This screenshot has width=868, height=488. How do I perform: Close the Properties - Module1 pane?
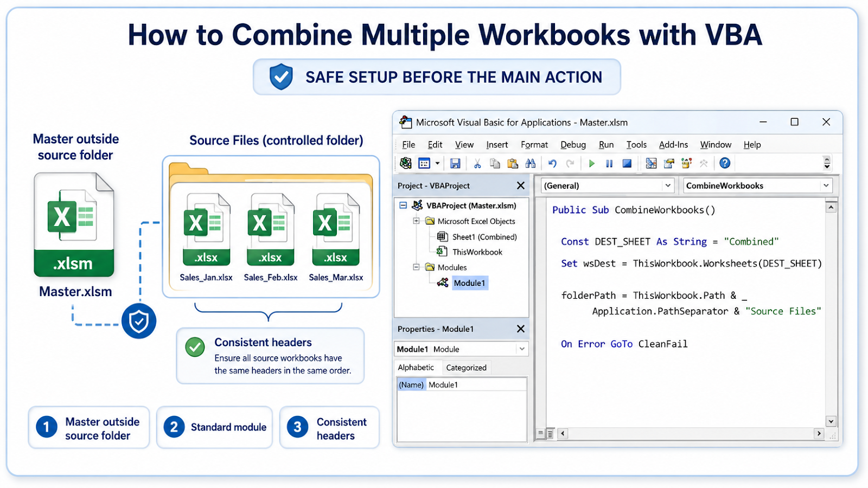(x=521, y=329)
